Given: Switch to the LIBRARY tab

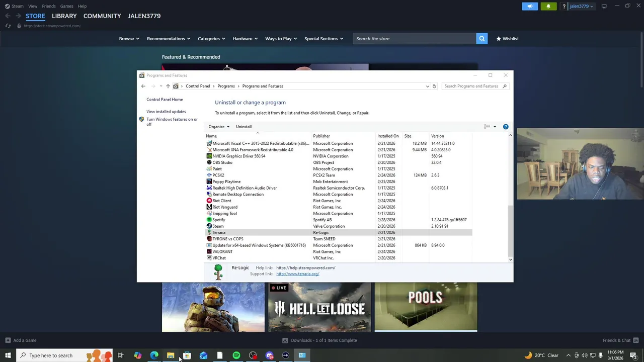Looking at the screenshot, I should pos(64,16).
